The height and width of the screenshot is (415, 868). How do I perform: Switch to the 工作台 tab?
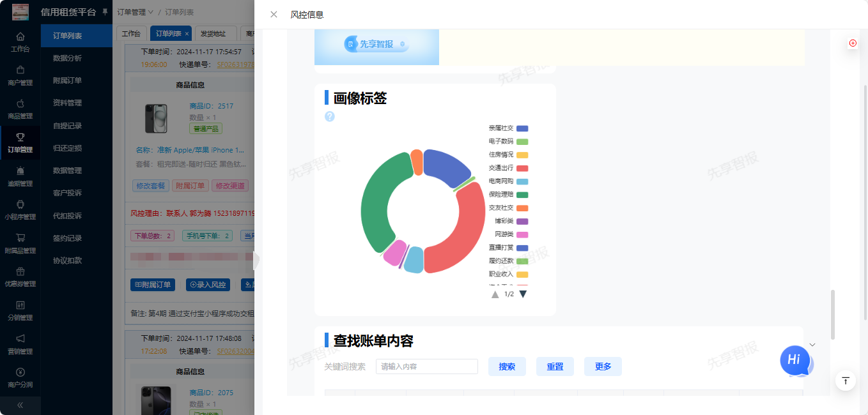point(131,34)
